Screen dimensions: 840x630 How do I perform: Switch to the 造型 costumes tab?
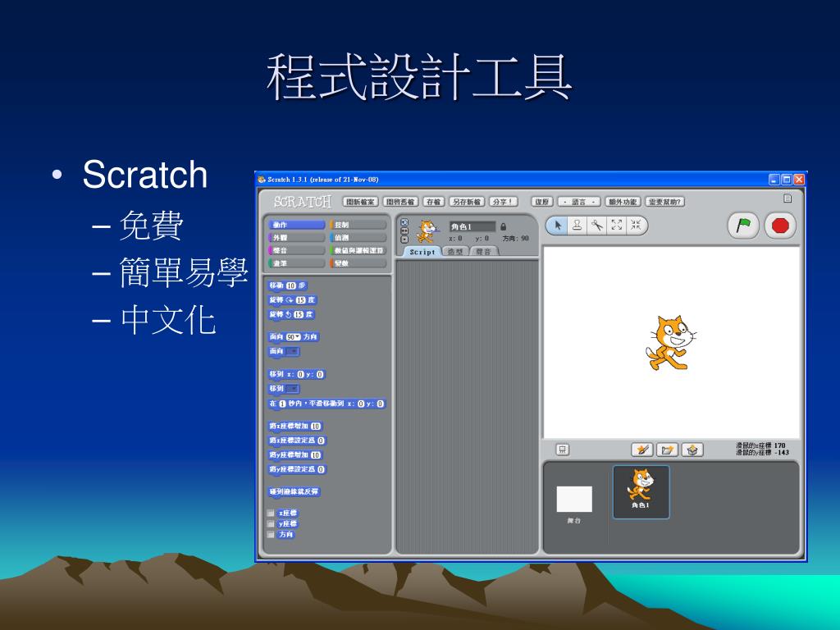point(455,252)
